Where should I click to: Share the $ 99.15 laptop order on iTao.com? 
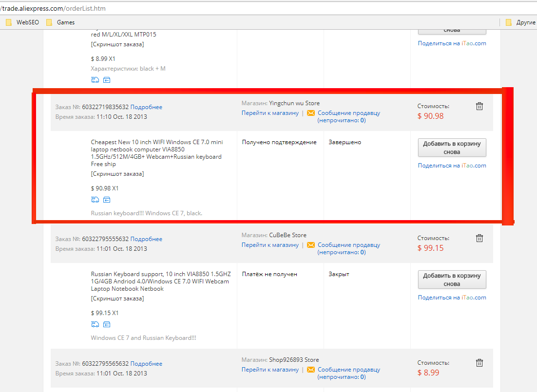(452, 298)
